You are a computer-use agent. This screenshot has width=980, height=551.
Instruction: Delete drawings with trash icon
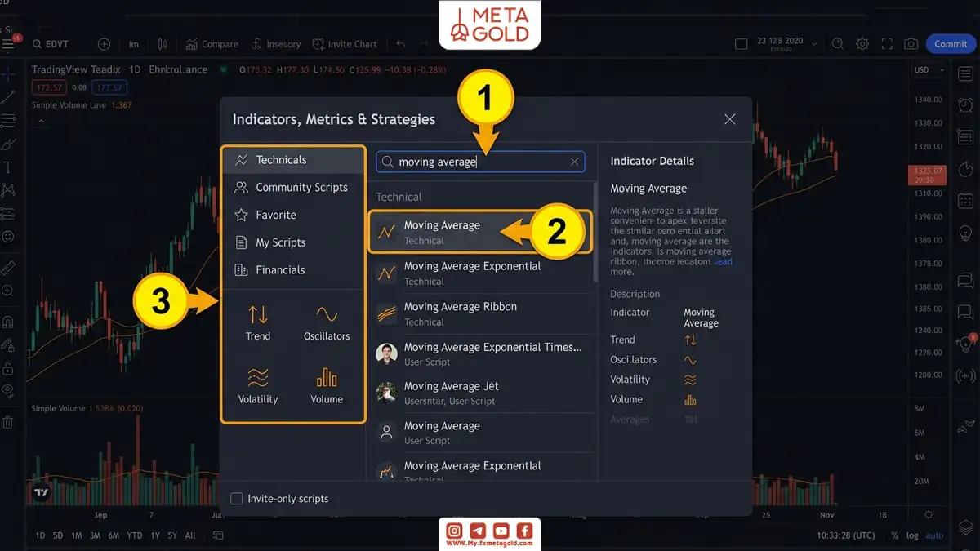point(8,422)
